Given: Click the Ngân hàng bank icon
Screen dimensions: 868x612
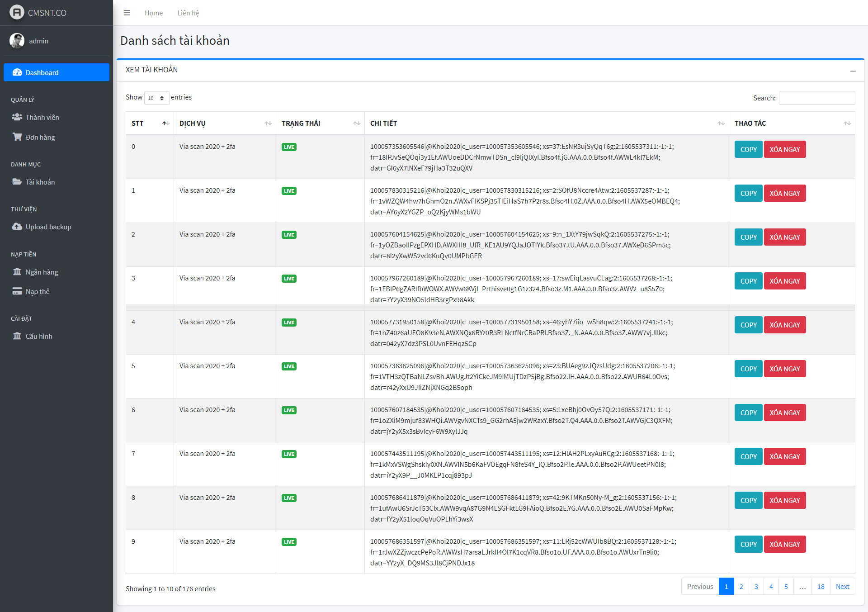Looking at the screenshot, I should click(17, 272).
